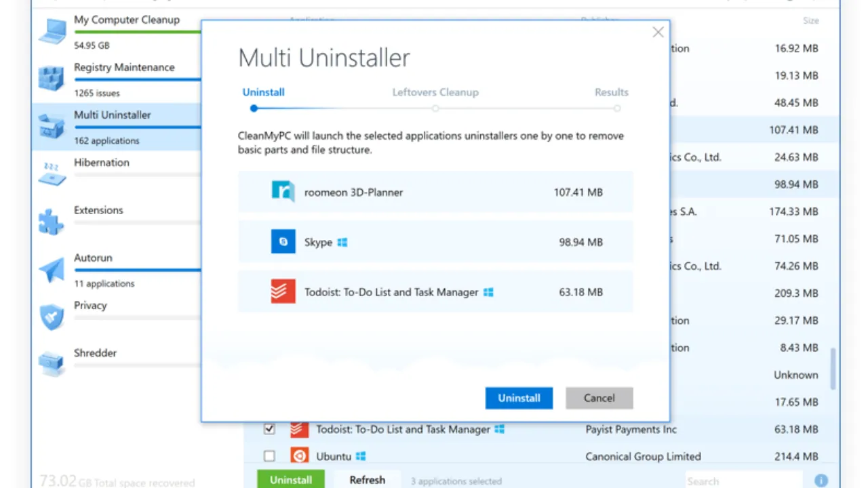
Task: Click the Unknown size value
Action: coord(796,375)
